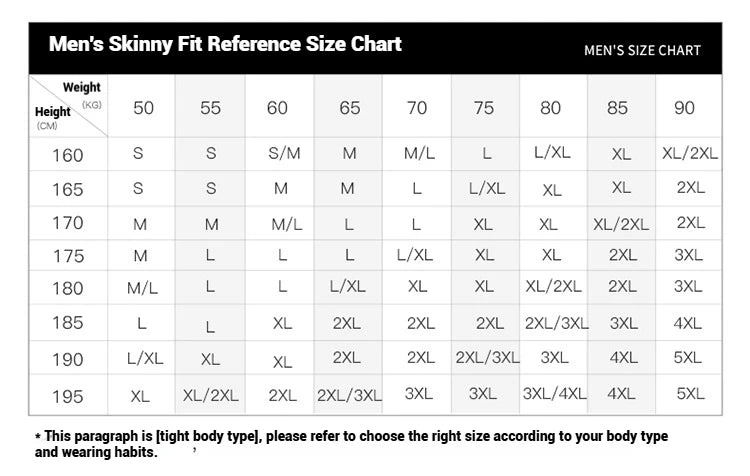
Task: Click the 'Men's Skinny Fit Reference Size Chart' title
Action: 225,44
